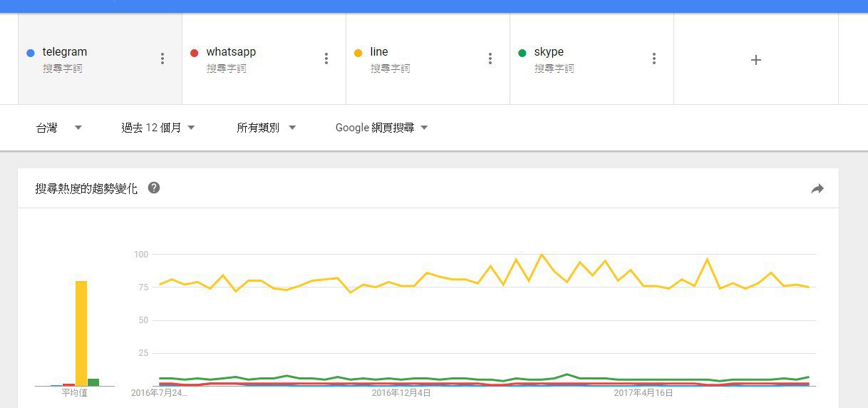Image resolution: width=868 pixels, height=408 pixels.
Task: Expand the 台灣 region dropdown
Action: [x=59, y=128]
